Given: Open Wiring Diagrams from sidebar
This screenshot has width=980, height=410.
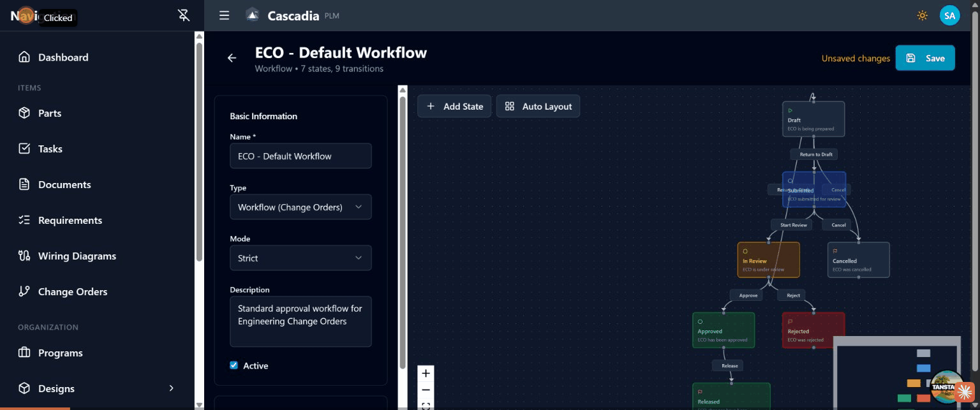Looking at the screenshot, I should tap(77, 256).
